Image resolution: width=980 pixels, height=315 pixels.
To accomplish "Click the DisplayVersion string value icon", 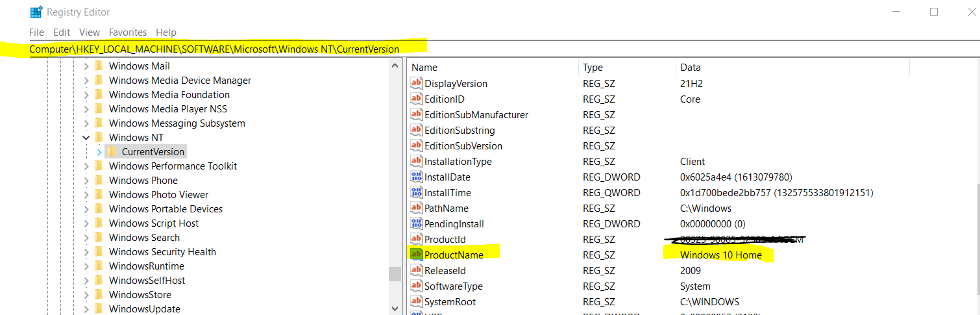I will click(417, 83).
